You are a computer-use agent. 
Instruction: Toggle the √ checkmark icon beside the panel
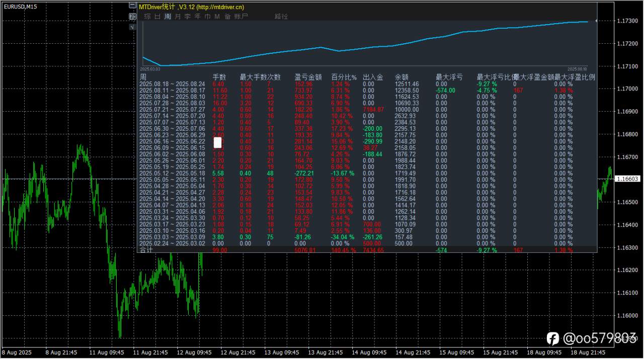133,27
